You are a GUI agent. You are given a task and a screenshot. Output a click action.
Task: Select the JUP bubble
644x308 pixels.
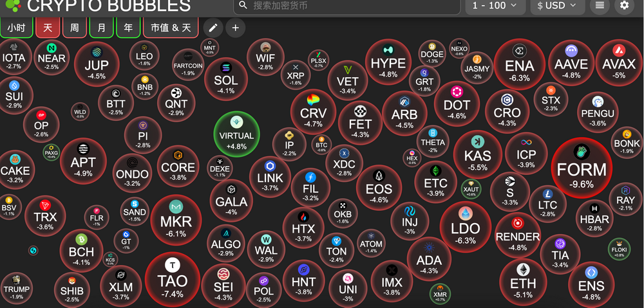pos(97,64)
